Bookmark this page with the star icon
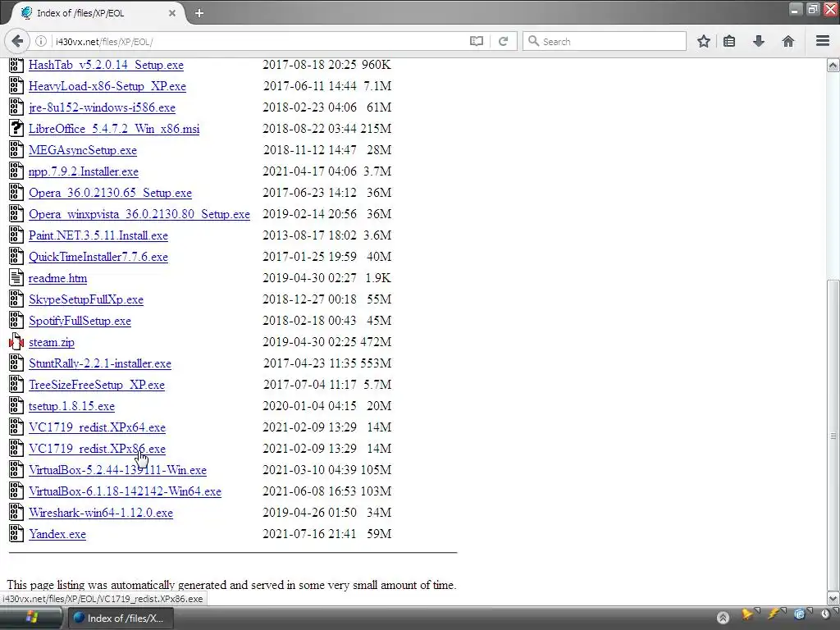The height and width of the screenshot is (630, 840). tap(703, 41)
